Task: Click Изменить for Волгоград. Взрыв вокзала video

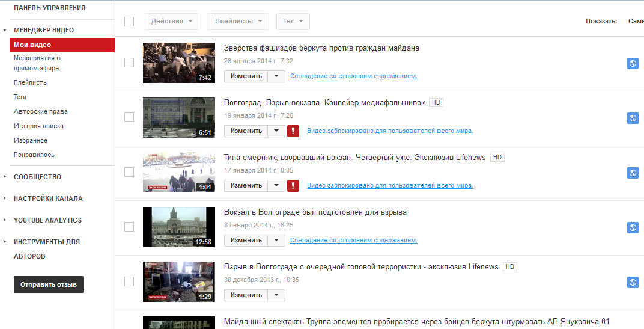Action: (246, 131)
